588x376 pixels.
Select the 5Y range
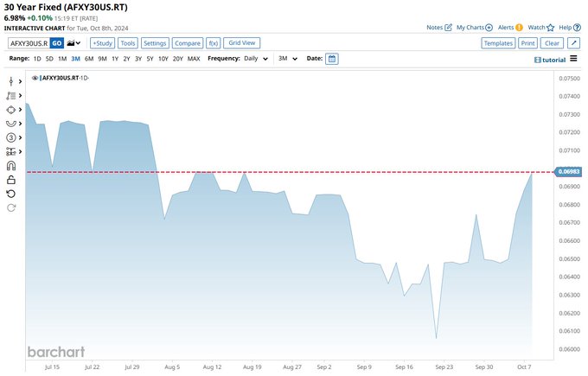[x=150, y=59]
